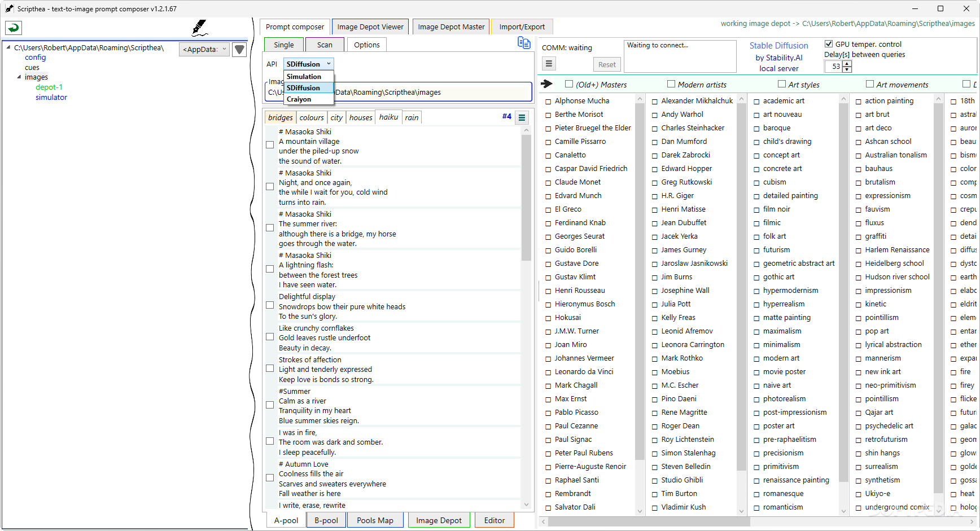The height and width of the screenshot is (531, 980).
Task: Toggle GPU temper. control checkbox
Action: pyautogui.click(x=829, y=44)
